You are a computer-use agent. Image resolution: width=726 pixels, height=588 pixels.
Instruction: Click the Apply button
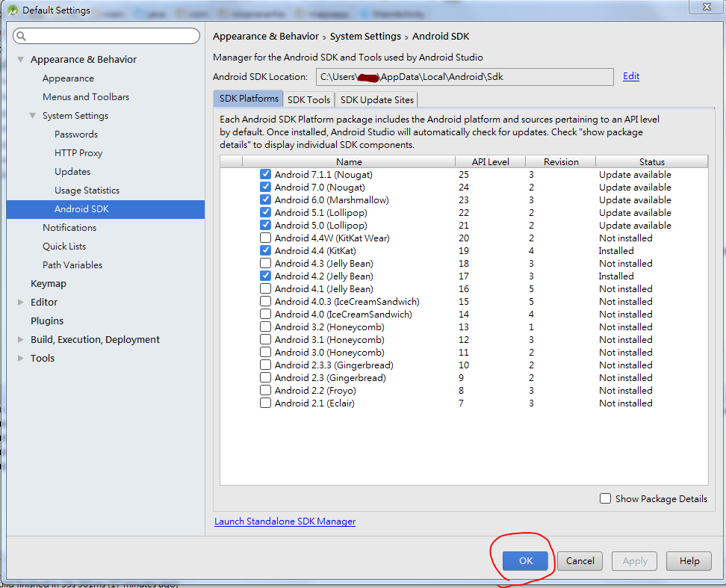point(634,560)
